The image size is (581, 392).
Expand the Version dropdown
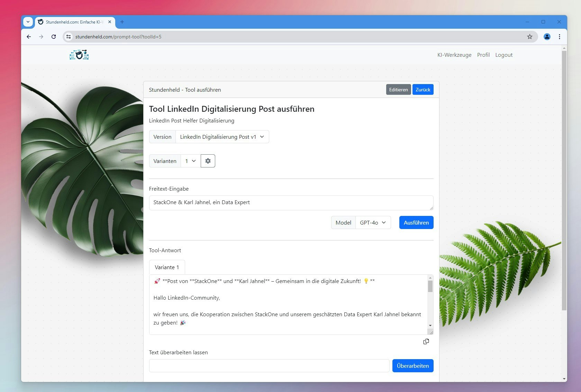tap(222, 137)
